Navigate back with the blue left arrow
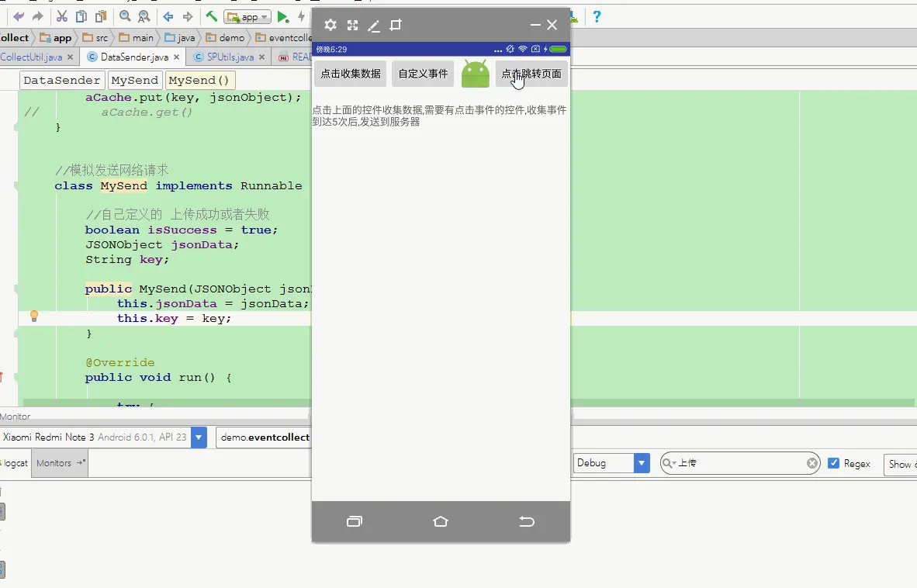The height and width of the screenshot is (588, 917). click(168, 17)
